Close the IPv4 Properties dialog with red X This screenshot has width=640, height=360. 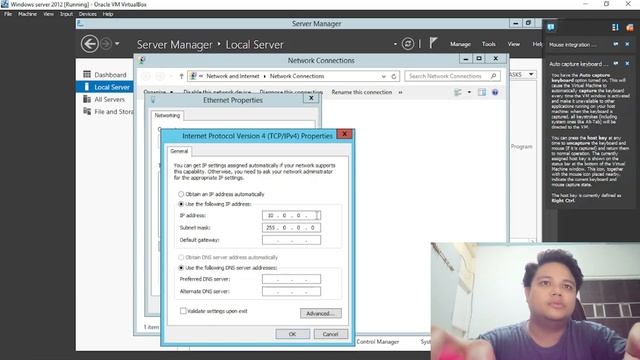(x=344, y=134)
